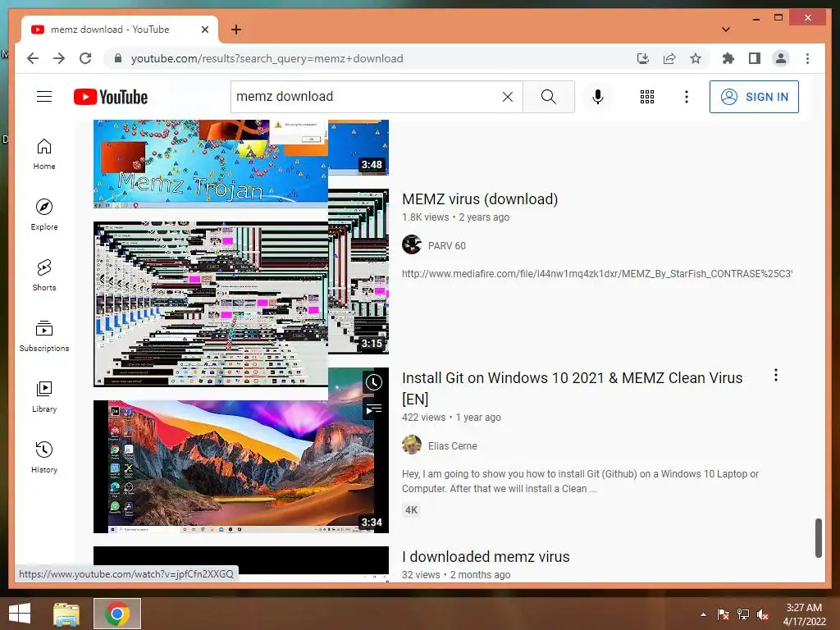
Task: Open the 3:34 mountain desktop thumbnail
Action: pyautogui.click(x=241, y=466)
